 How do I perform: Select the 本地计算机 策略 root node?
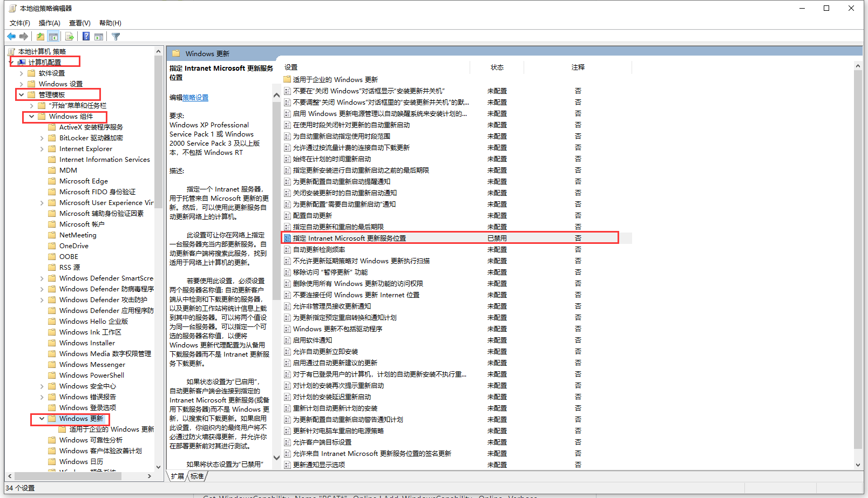tap(42, 52)
